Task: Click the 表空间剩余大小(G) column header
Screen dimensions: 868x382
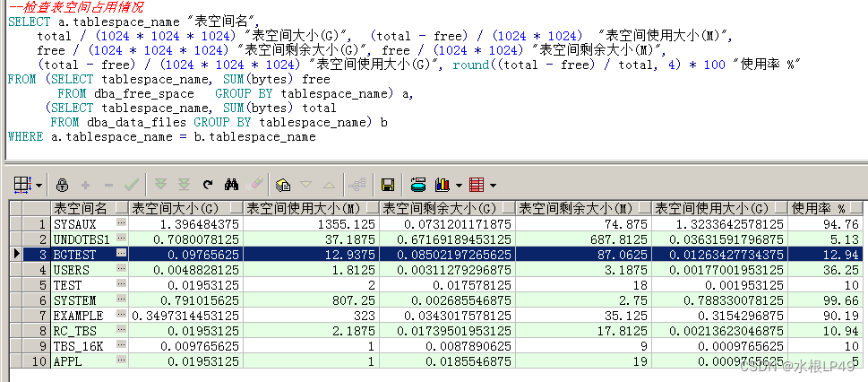Action: coord(447,208)
